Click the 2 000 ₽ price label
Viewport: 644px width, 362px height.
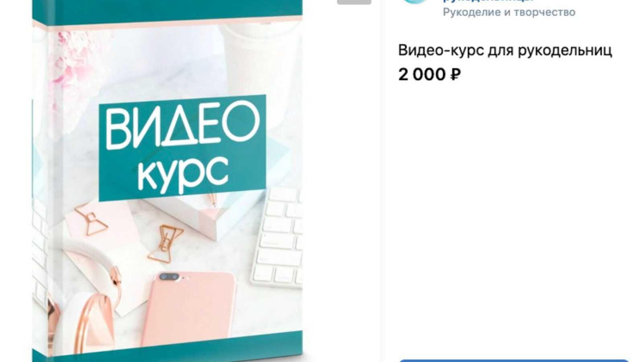[x=429, y=75]
